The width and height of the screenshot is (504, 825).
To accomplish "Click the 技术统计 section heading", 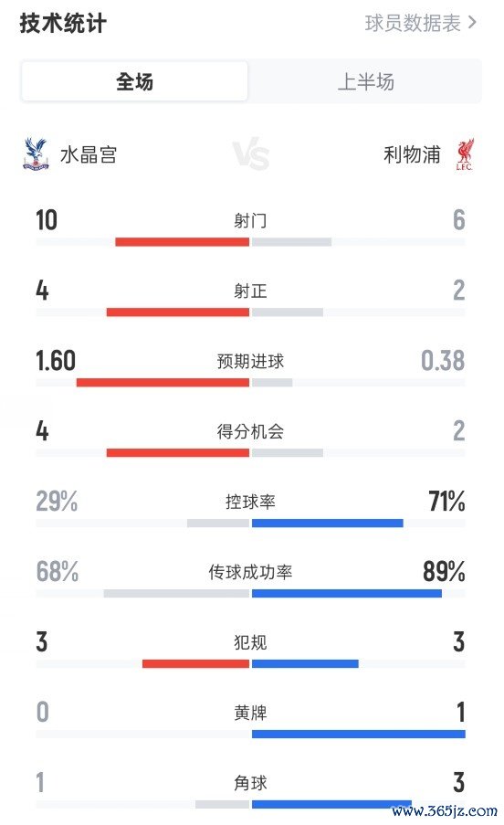I will [63, 23].
